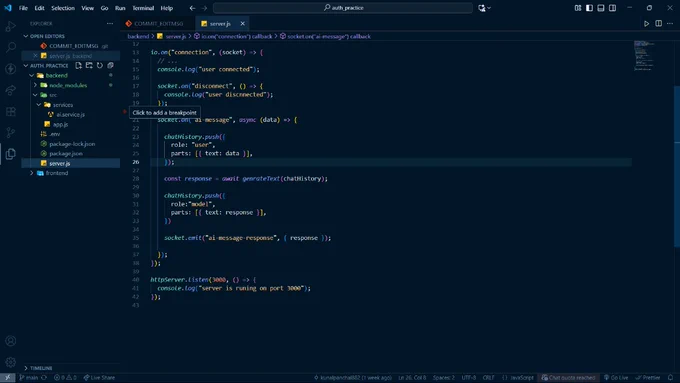
Task: Open the Run menu
Action: tap(120, 8)
